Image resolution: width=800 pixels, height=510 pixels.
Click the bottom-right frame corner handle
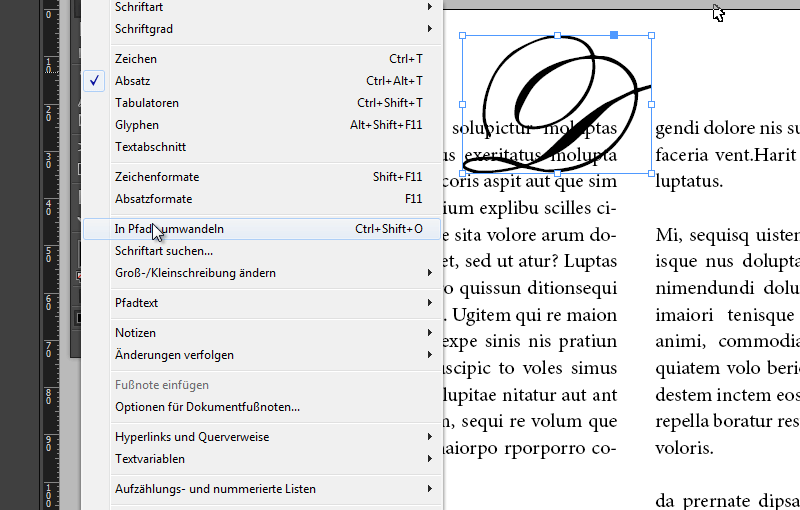pyautogui.click(x=652, y=173)
